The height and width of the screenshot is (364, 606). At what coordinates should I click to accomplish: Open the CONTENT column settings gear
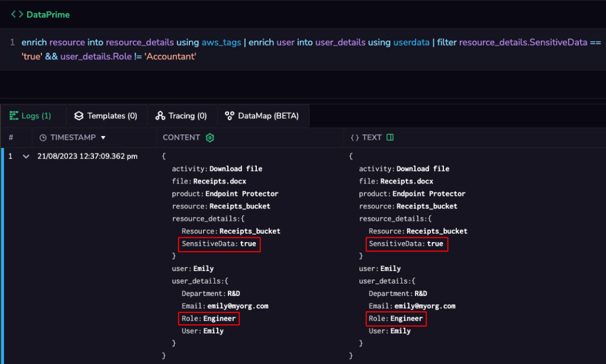[209, 137]
